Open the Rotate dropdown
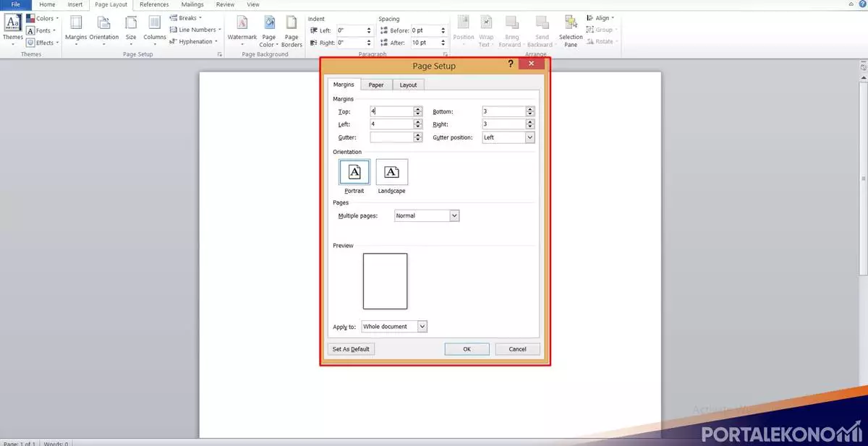The height and width of the screenshot is (446, 868). (x=601, y=41)
